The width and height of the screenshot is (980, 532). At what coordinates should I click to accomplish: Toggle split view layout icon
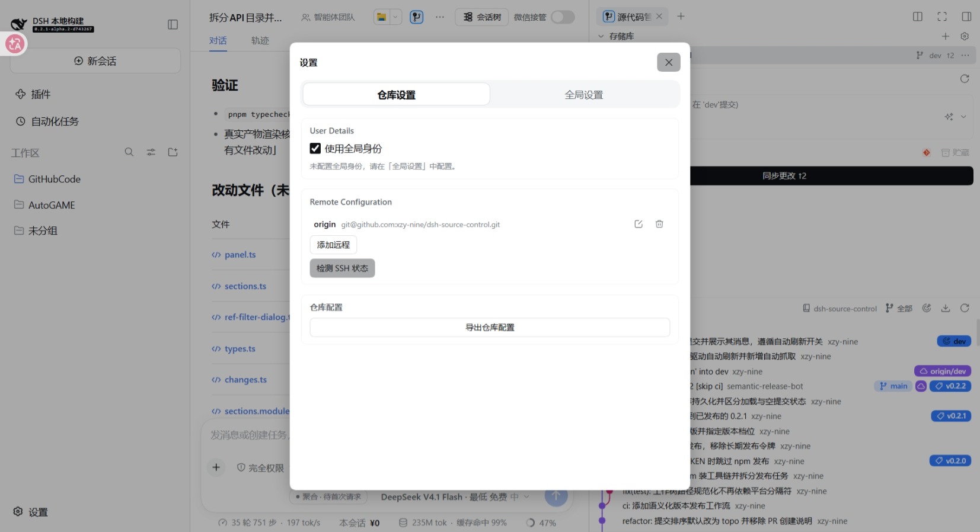point(918,17)
